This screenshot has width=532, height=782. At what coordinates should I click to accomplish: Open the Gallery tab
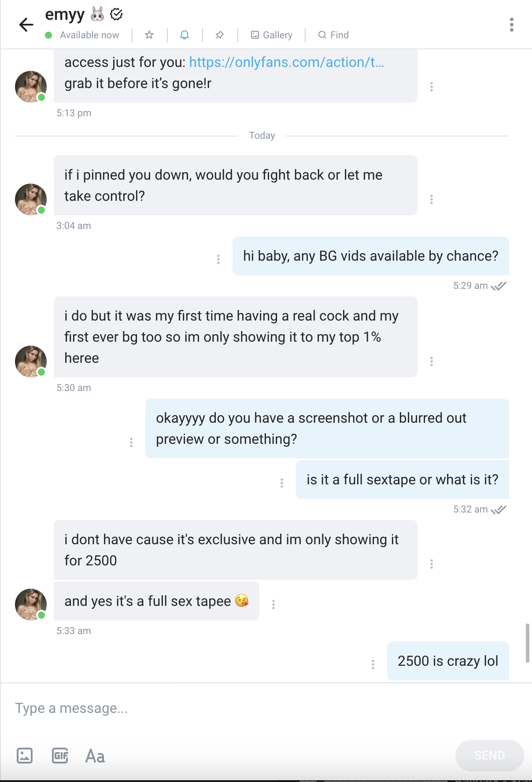pos(271,35)
